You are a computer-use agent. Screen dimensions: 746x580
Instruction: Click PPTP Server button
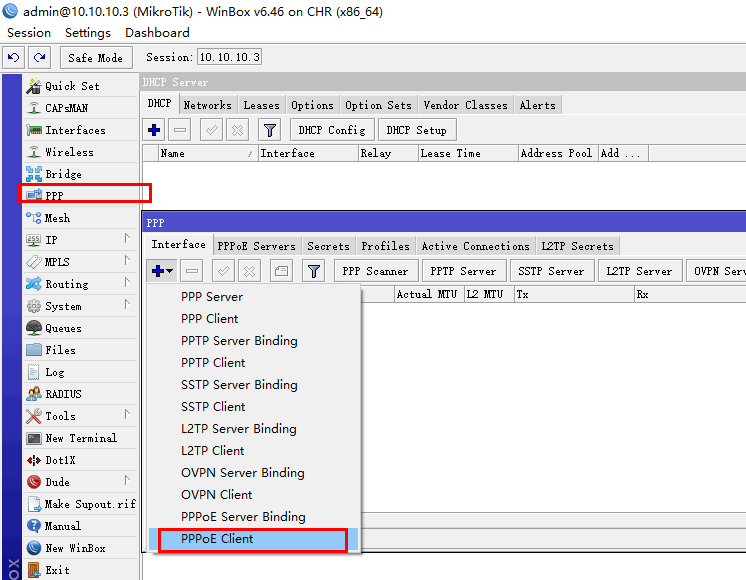coord(463,271)
